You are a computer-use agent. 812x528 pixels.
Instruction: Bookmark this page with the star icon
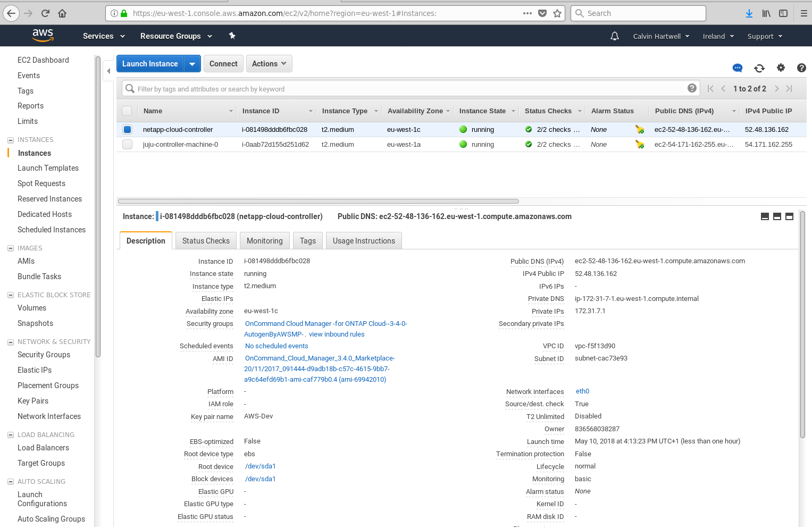(x=557, y=13)
